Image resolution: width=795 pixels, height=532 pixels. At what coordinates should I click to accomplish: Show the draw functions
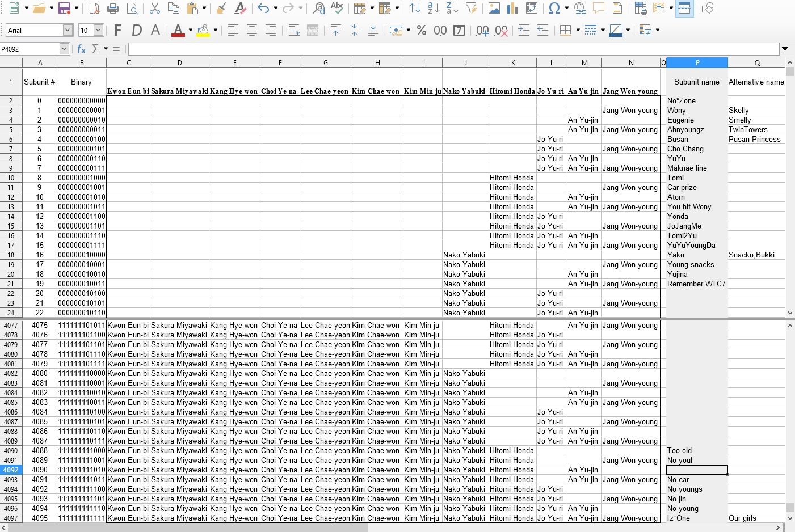tap(708, 8)
